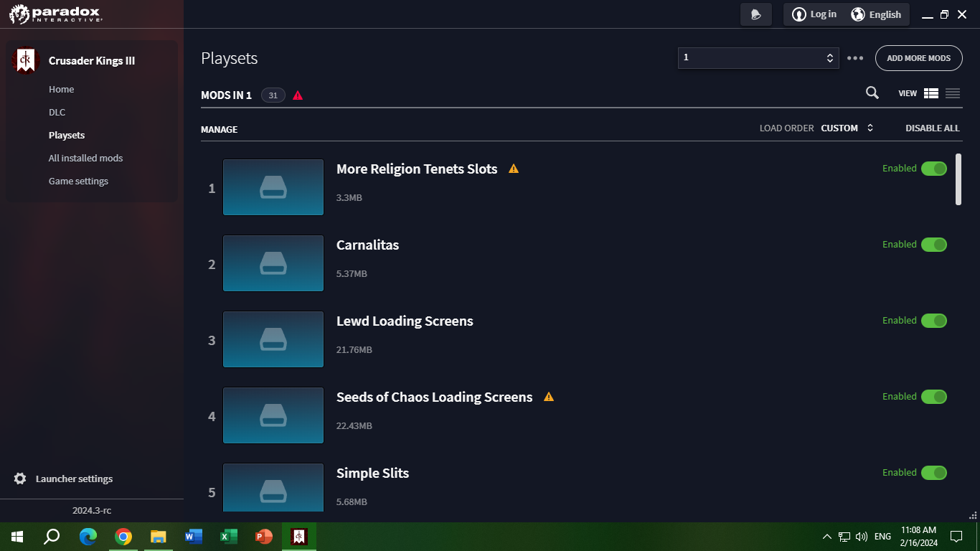980x551 pixels.
Task: Go to Home in the sidebar
Action: point(62,90)
